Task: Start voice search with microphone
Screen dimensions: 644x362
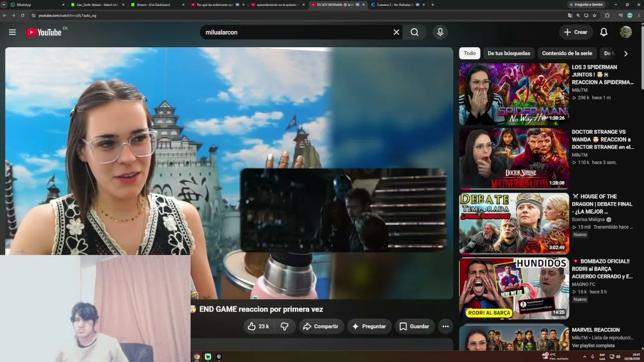Action: pos(440,32)
